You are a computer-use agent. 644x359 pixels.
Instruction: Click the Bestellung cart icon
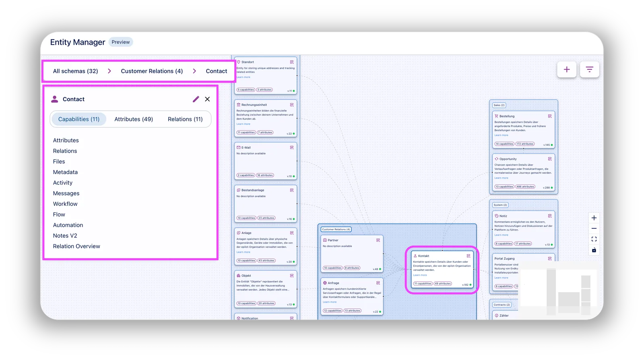point(497,116)
